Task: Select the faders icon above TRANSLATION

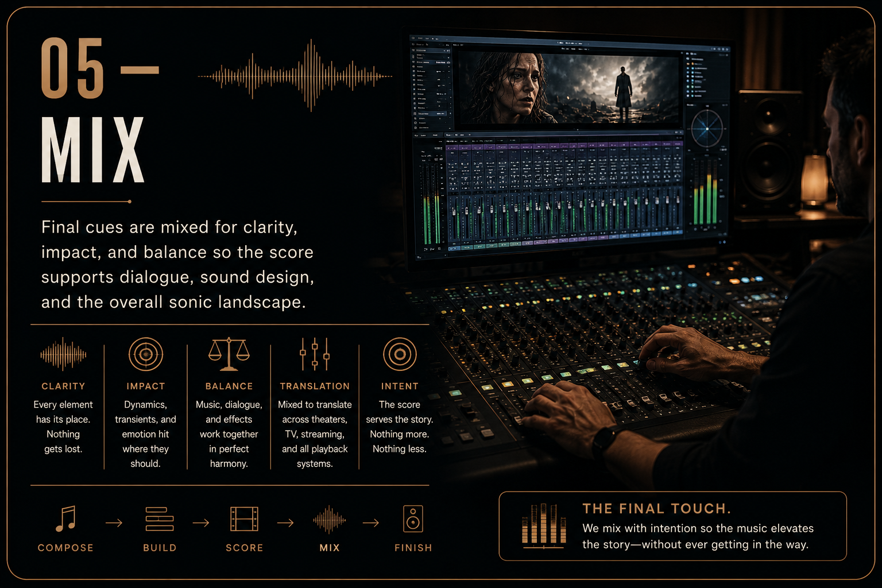Action: [x=315, y=354]
